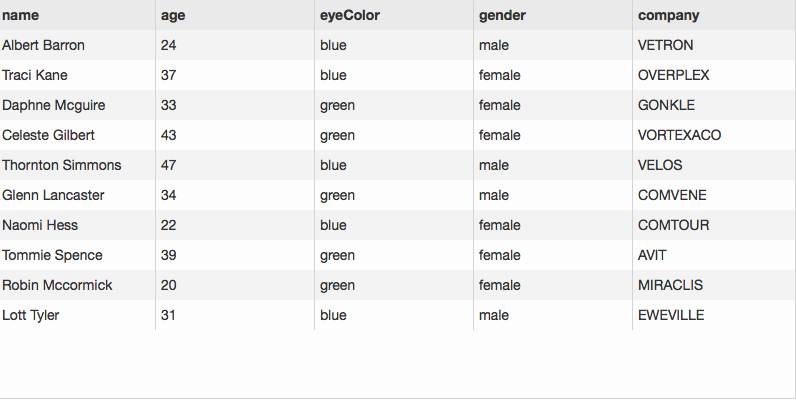The width and height of the screenshot is (796, 406).
Task: Select the MIRACLIS company cell
Action: [x=714, y=285]
